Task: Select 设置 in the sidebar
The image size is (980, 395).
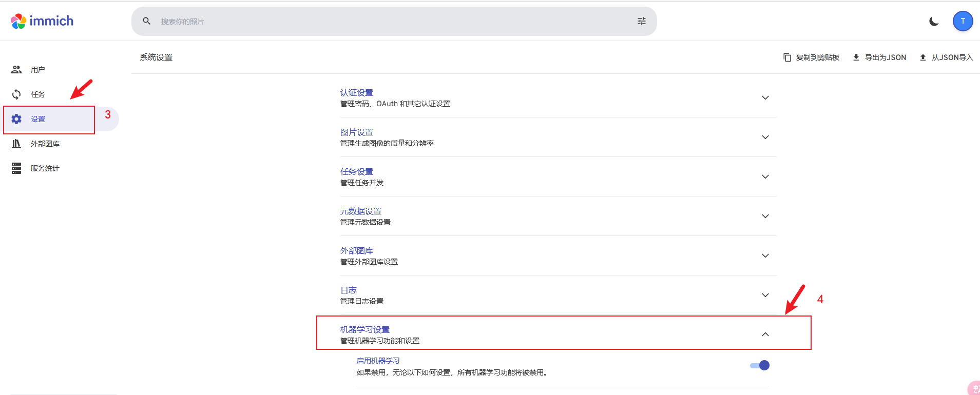Action: [37, 119]
